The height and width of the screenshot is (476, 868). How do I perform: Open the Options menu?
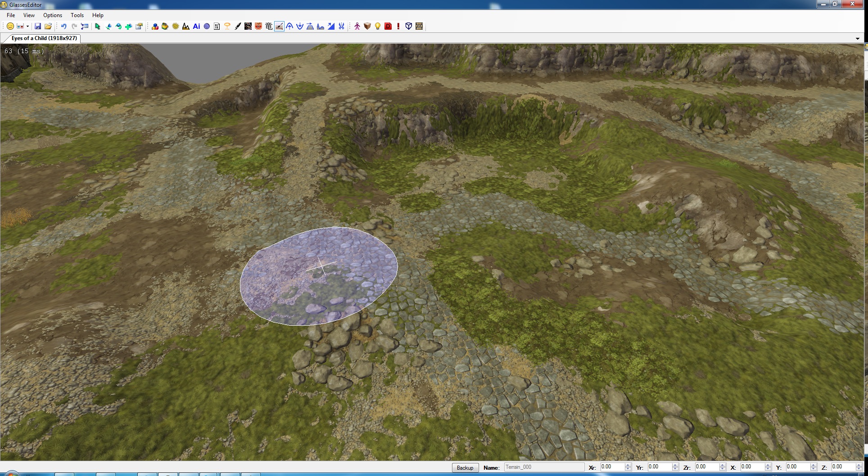click(x=53, y=15)
